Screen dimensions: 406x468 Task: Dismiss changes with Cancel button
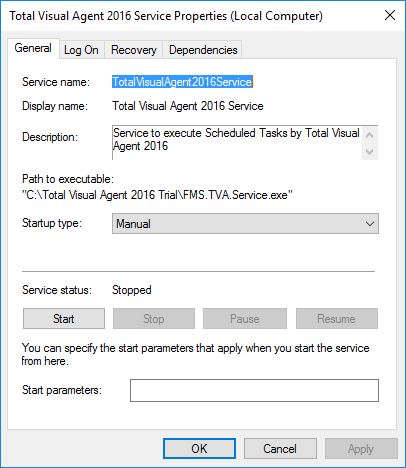280,449
